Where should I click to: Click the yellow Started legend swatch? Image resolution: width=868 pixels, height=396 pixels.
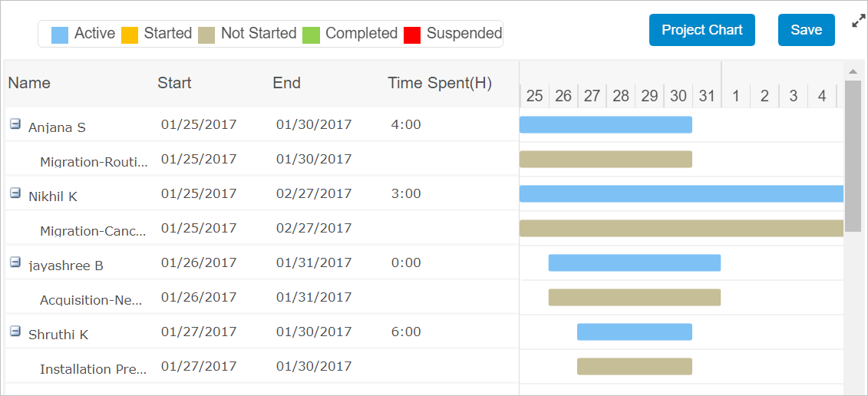point(130,35)
